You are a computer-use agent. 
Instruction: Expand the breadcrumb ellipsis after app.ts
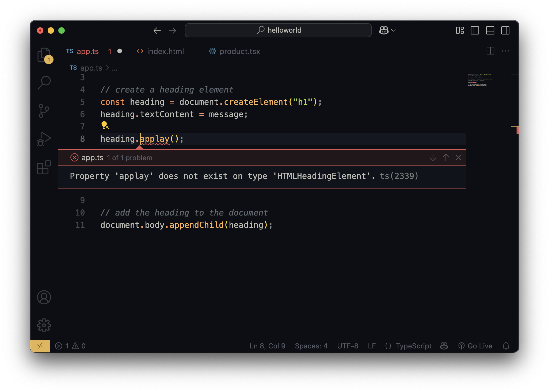(115, 68)
